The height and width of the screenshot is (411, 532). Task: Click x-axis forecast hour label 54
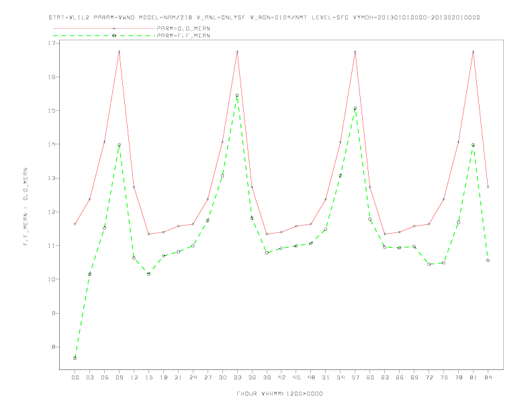pyautogui.click(x=341, y=377)
